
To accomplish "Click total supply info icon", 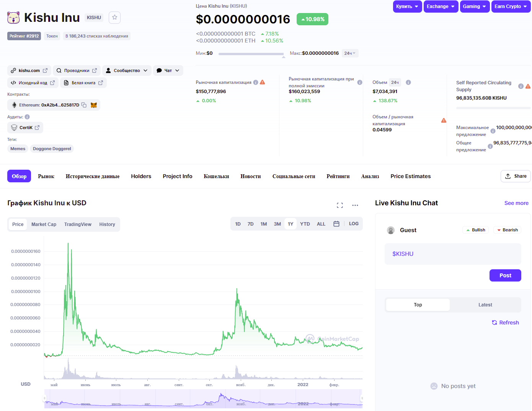I will coord(490,146).
